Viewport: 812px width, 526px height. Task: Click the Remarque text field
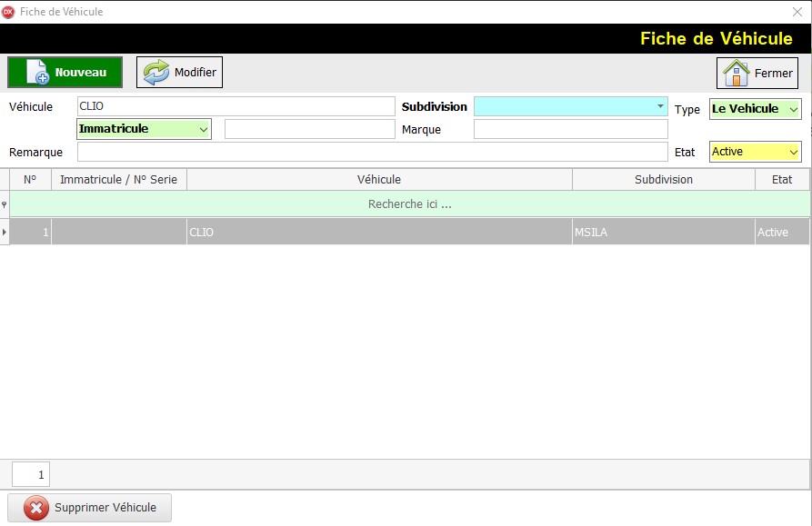point(372,152)
